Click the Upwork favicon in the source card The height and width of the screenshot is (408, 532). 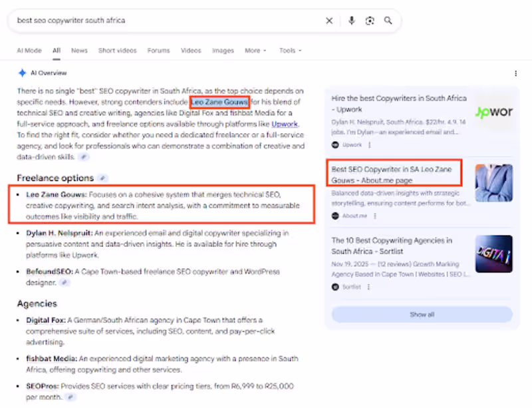coord(335,144)
